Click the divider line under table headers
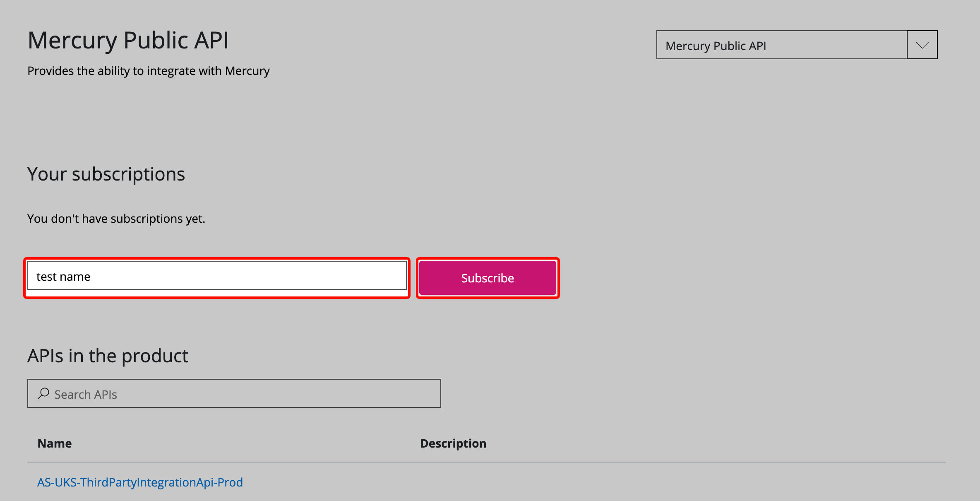 pos(486,462)
